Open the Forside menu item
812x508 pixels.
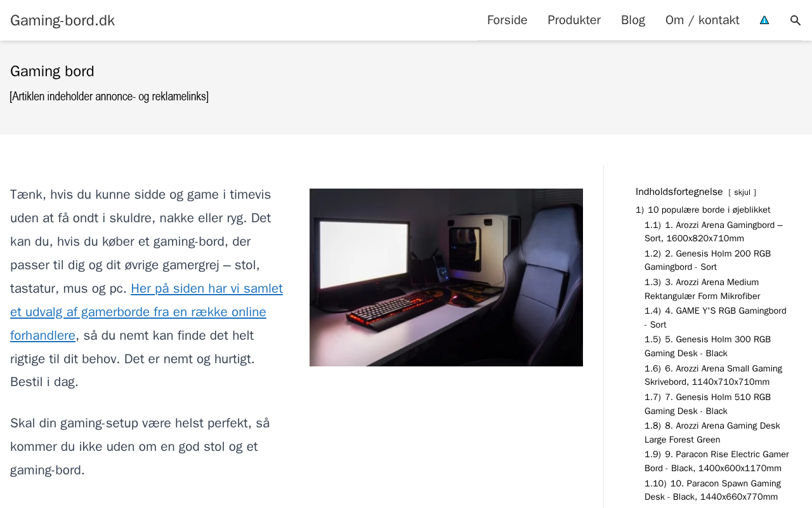pyautogui.click(x=507, y=20)
